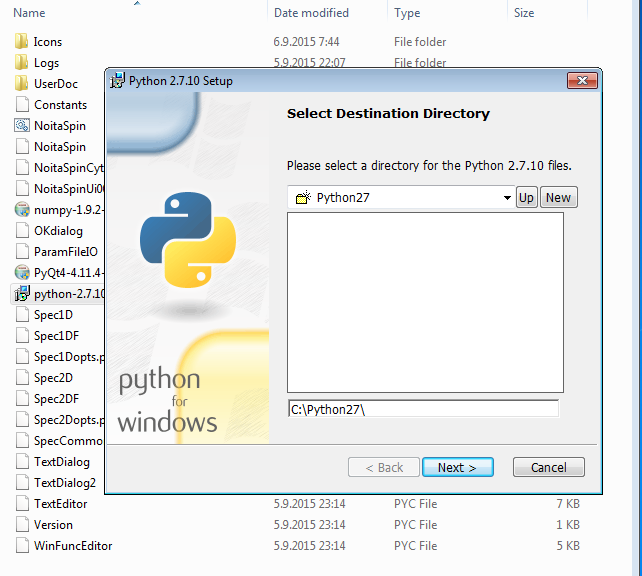Screen dimensions: 642x576
Task: Click the UserDoc folder icon
Action: click(21, 84)
